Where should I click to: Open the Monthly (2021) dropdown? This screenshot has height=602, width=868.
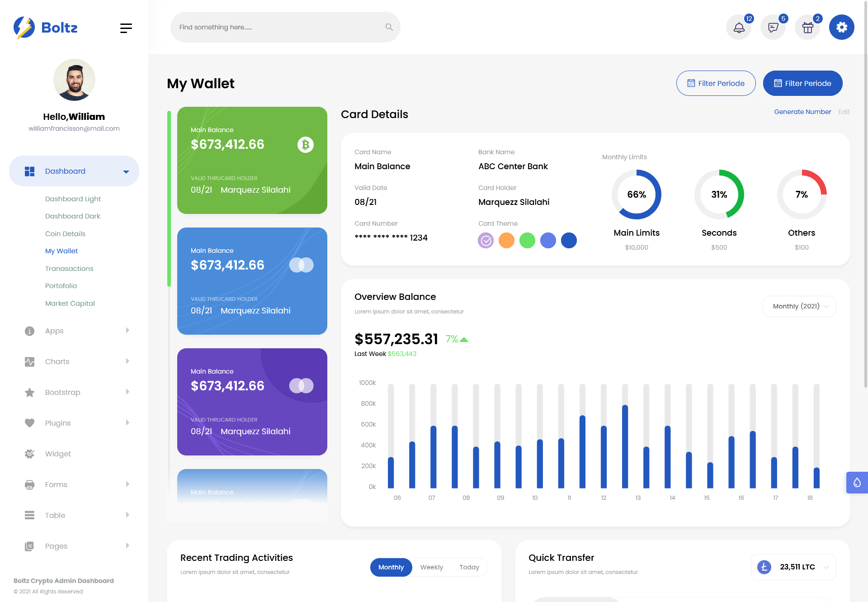(799, 307)
